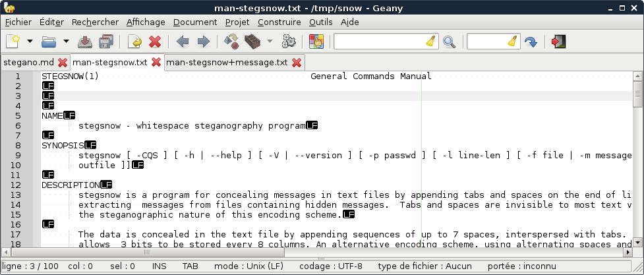This screenshot has width=644, height=275.
Task: Compile the current file
Action: pyautogui.click(x=231, y=42)
